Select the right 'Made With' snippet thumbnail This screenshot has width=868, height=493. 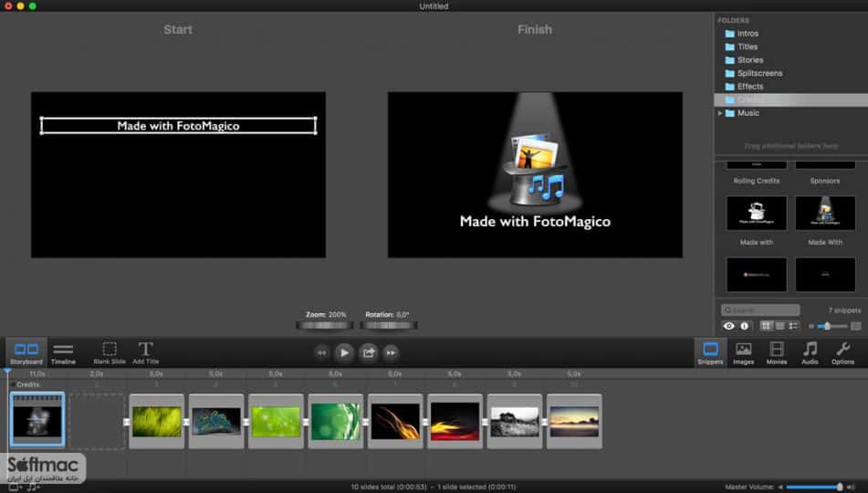coord(825,213)
